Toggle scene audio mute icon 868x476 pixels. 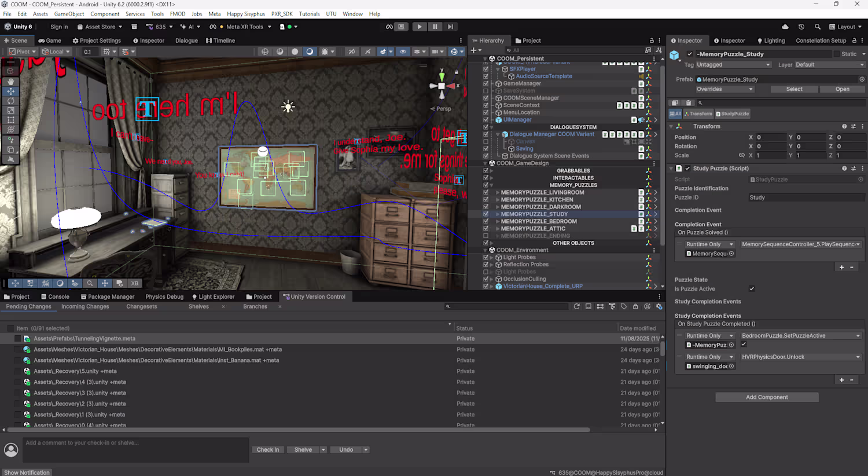[368, 52]
